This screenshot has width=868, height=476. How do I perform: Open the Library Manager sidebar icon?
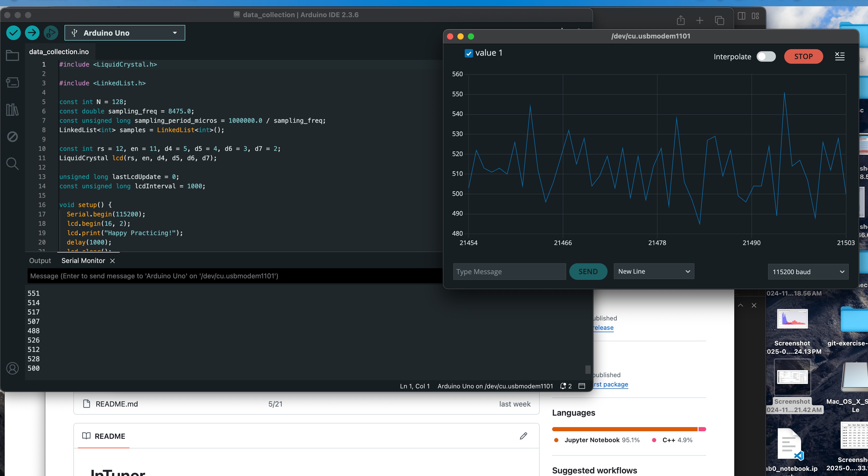12,110
